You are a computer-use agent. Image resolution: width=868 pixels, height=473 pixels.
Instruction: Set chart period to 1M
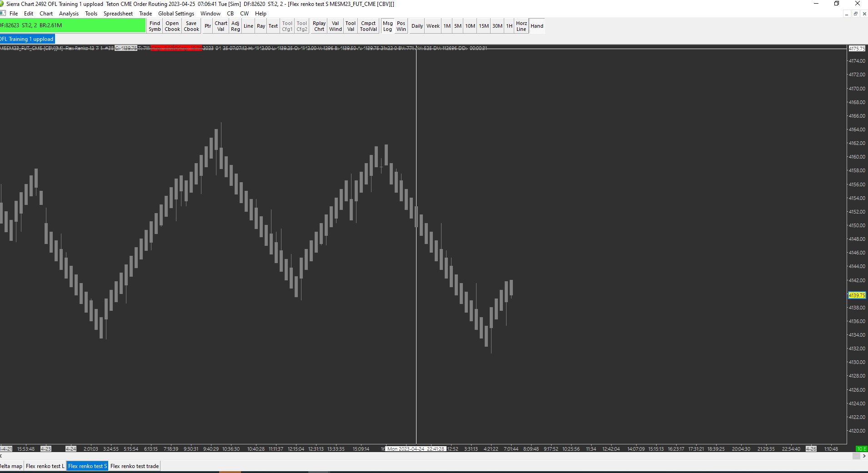tap(447, 26)
